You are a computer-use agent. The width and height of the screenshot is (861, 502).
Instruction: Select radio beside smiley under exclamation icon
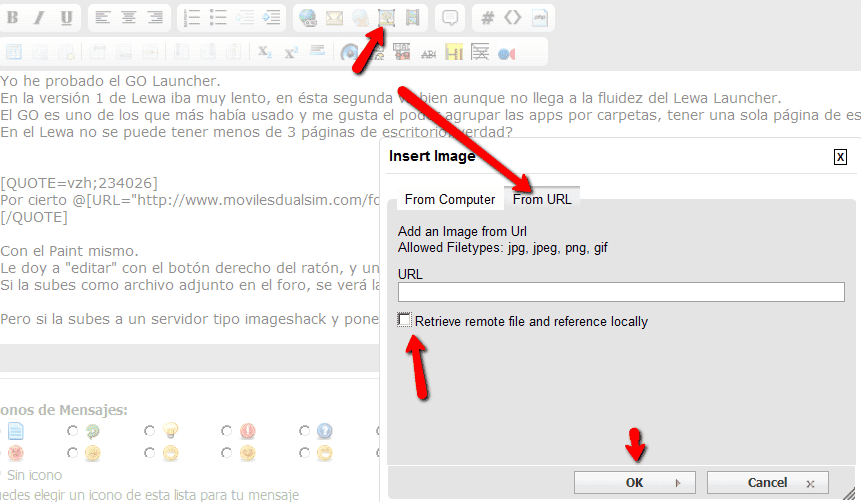pyautogui.click(x=226, y=453)
